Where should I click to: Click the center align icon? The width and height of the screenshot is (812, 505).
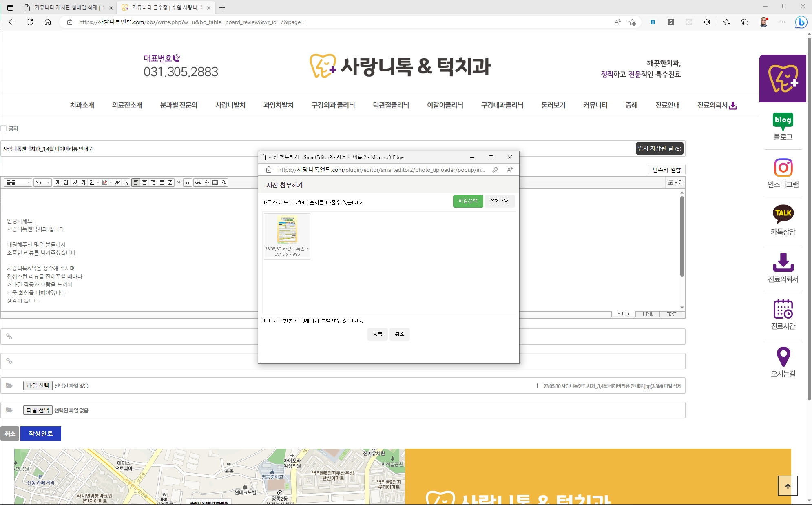pyautogui.click(x=144, y=182)
